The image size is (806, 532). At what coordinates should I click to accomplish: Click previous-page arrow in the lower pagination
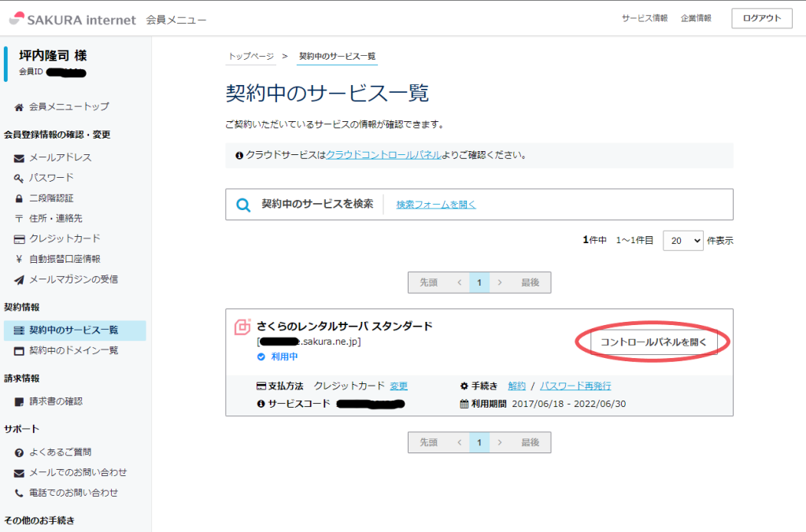[x=460, y=442]
